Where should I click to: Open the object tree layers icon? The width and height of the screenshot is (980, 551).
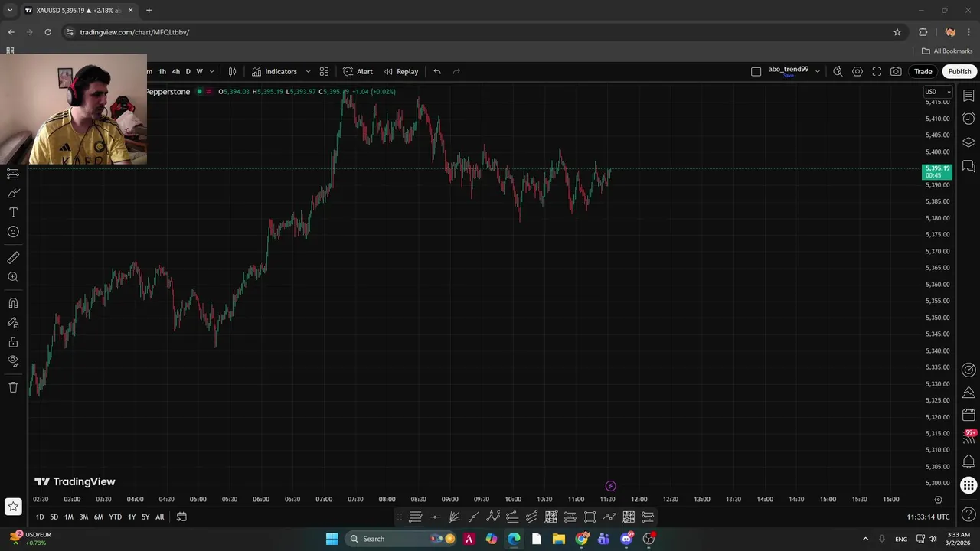[969, 142]
